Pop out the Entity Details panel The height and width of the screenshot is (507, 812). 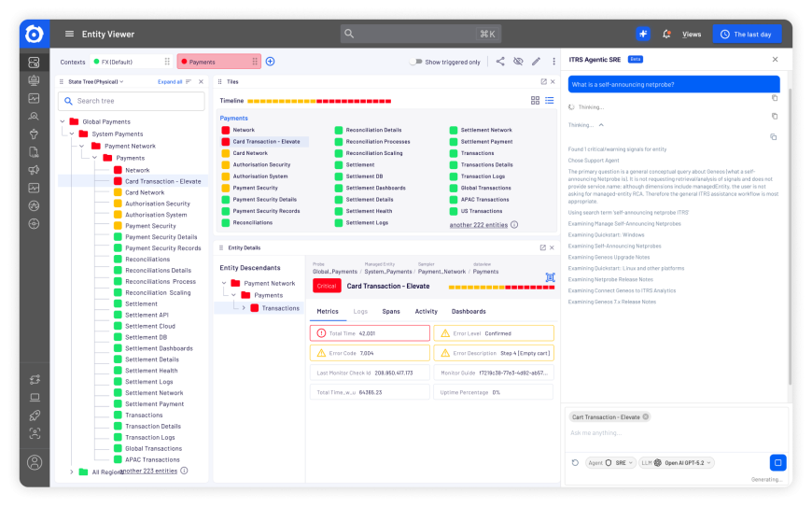point(542,247)
